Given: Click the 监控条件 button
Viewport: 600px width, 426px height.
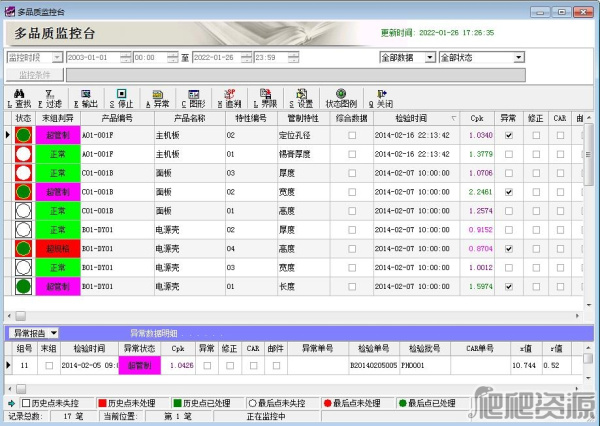Looking at the screenshot, I should click(x=34, y=75).
